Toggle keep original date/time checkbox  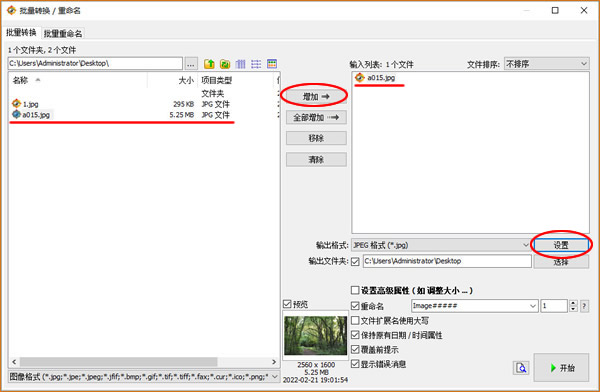(355, 335)
